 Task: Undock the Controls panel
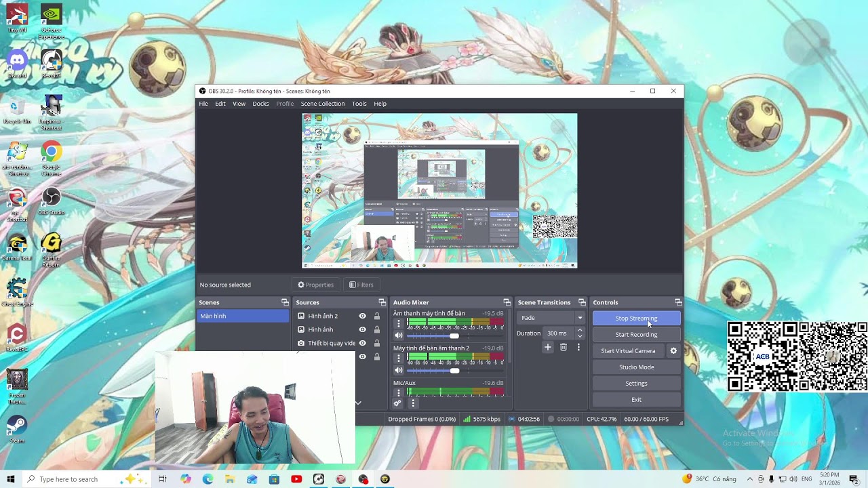tap(677, 302)
